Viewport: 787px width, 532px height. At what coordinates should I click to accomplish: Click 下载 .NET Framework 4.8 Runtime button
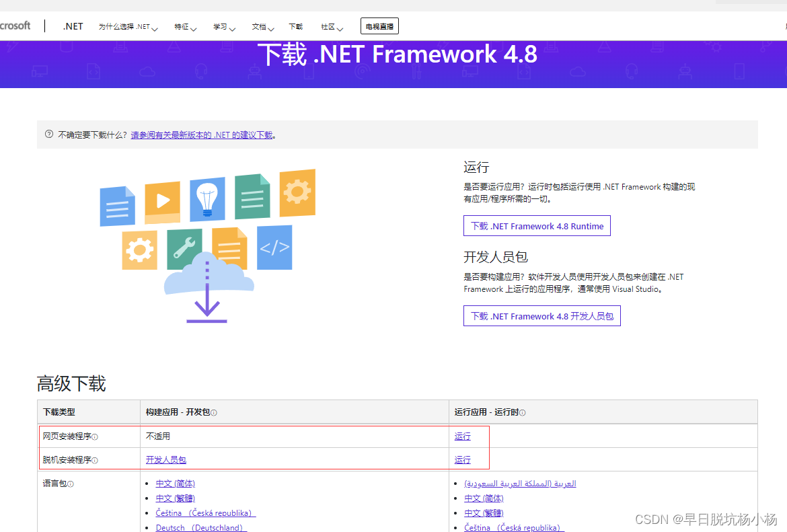[x=537, y=226]
